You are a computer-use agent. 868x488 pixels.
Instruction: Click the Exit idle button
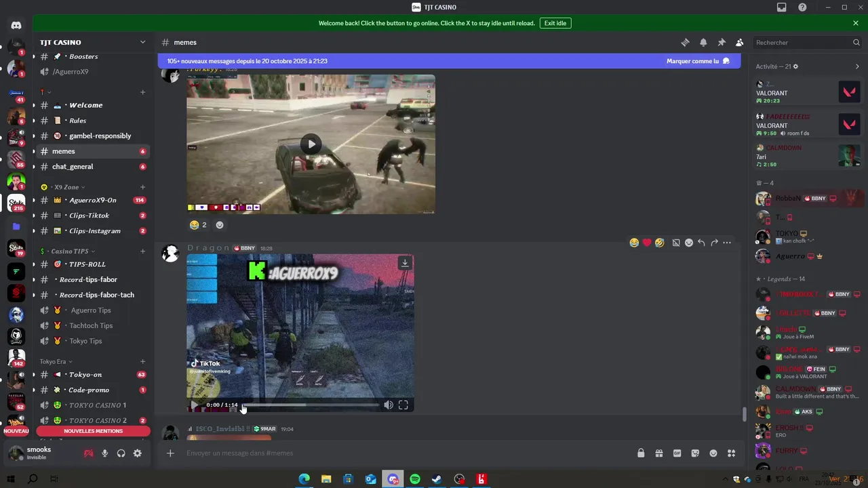click(555, 23)
